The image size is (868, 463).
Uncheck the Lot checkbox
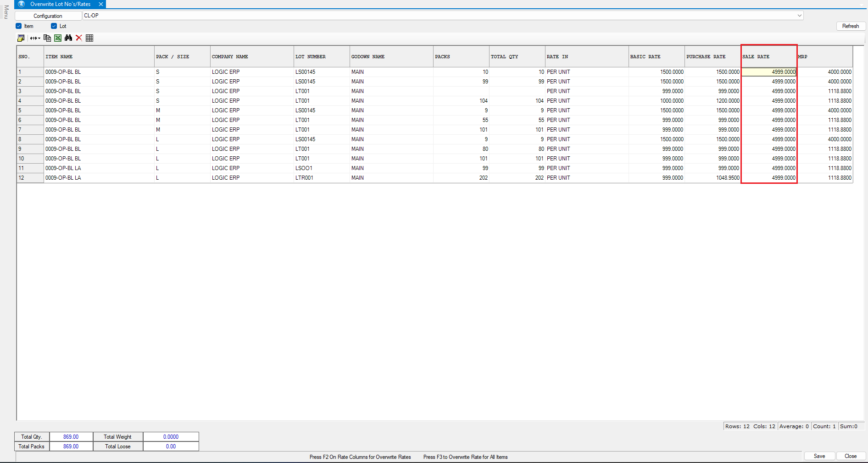(54, 26)
